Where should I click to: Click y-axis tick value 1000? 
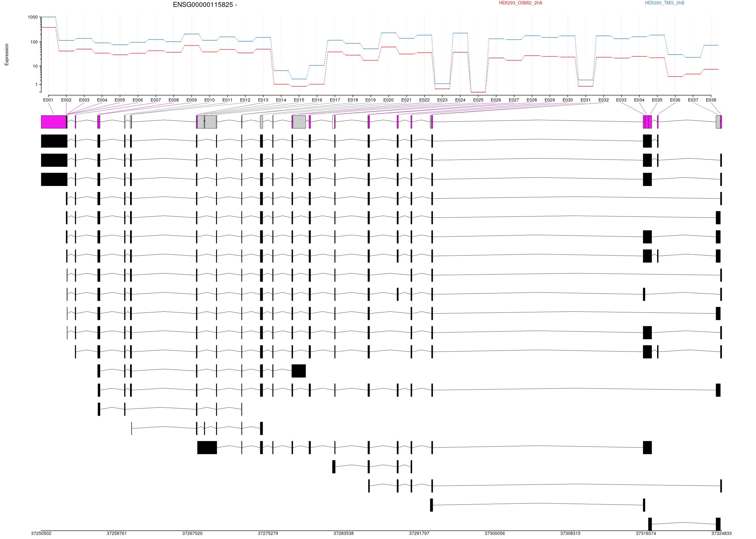(x=33, y=17)
